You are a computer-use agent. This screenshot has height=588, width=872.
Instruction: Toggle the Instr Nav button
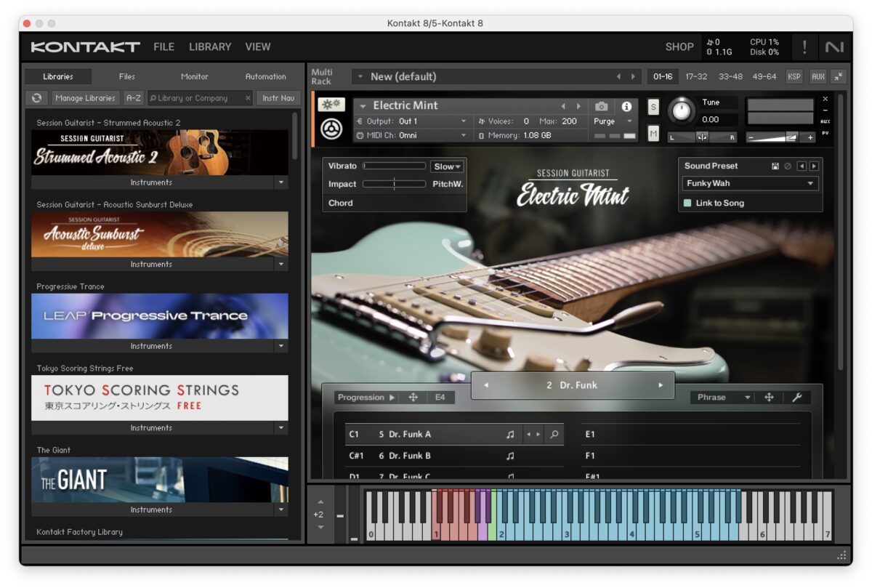[278, 98]
